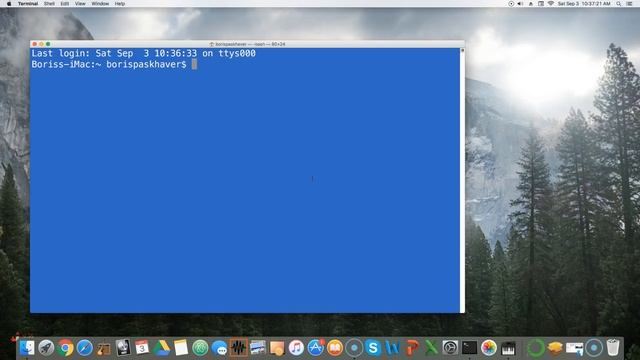Open the orange open box app icon
640x360 pixels.
pyautogui.click(x=555, y=348)
